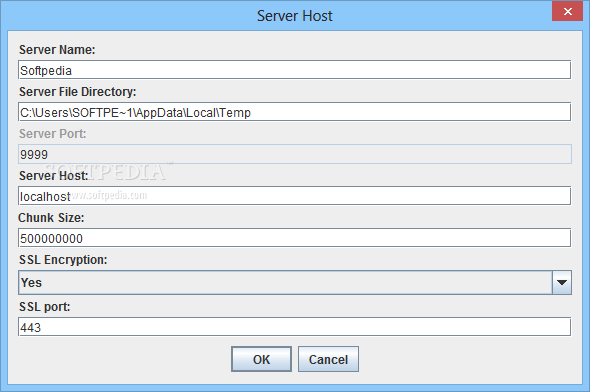Edit the Server File Directory field

click(x=294, y=112)
